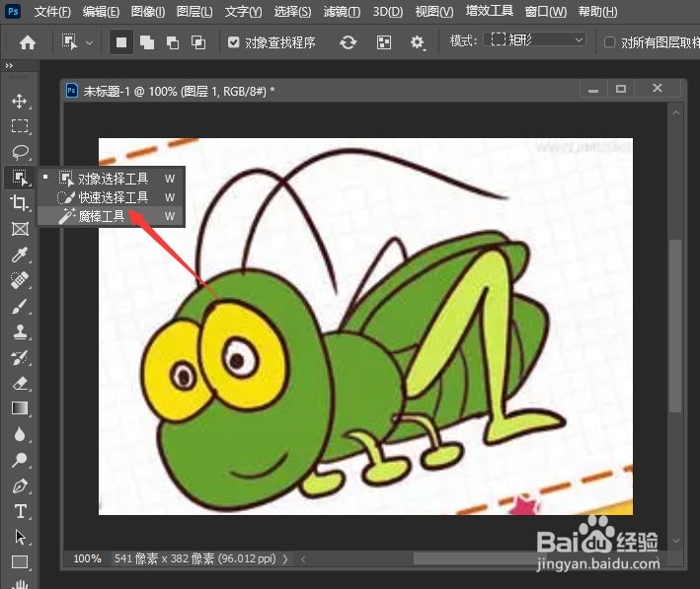Select the Spot Healing Brush tool
This screenshot has width=700, height=589.
point(19,280)
